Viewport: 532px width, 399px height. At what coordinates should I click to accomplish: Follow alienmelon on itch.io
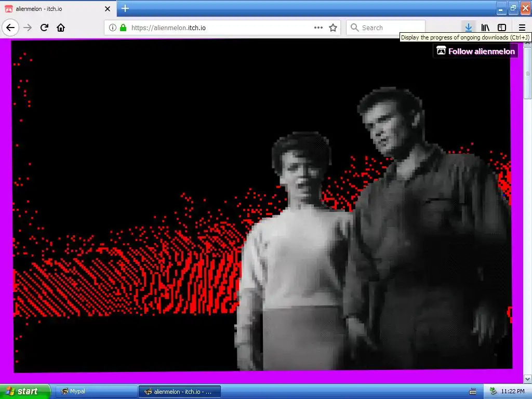475,51
